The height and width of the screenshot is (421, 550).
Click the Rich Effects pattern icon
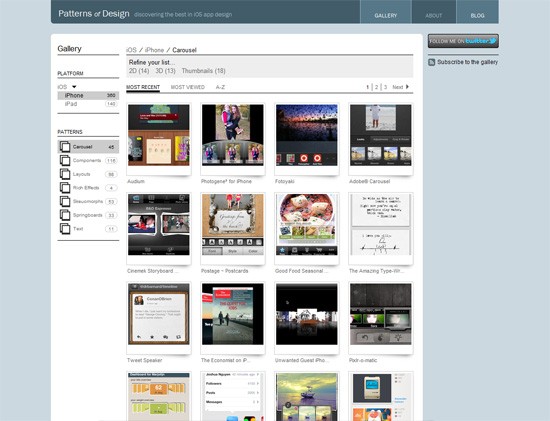point(65,188)
